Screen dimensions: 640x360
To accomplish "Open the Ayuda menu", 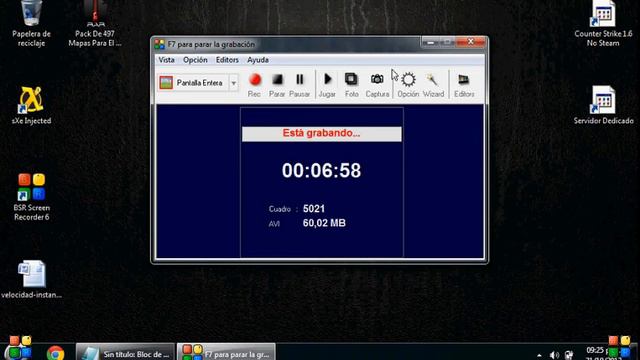I will (258, 60).
